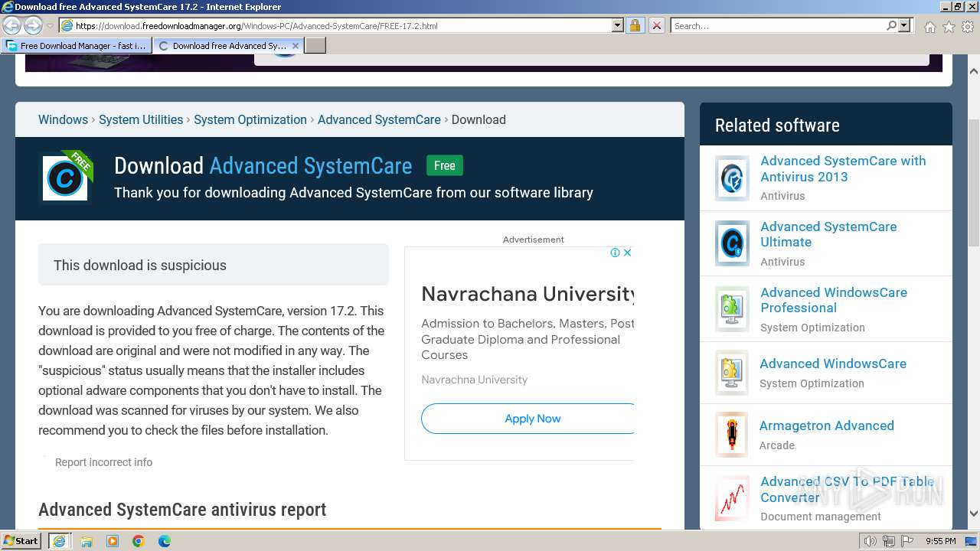Click the security lock icon
This screenshot has width=980, height=551.
635,26
